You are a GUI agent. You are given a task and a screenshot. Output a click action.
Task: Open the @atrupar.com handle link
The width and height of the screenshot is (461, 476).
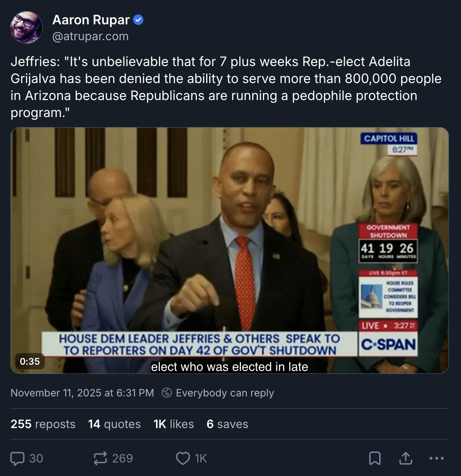click(90, 36)
